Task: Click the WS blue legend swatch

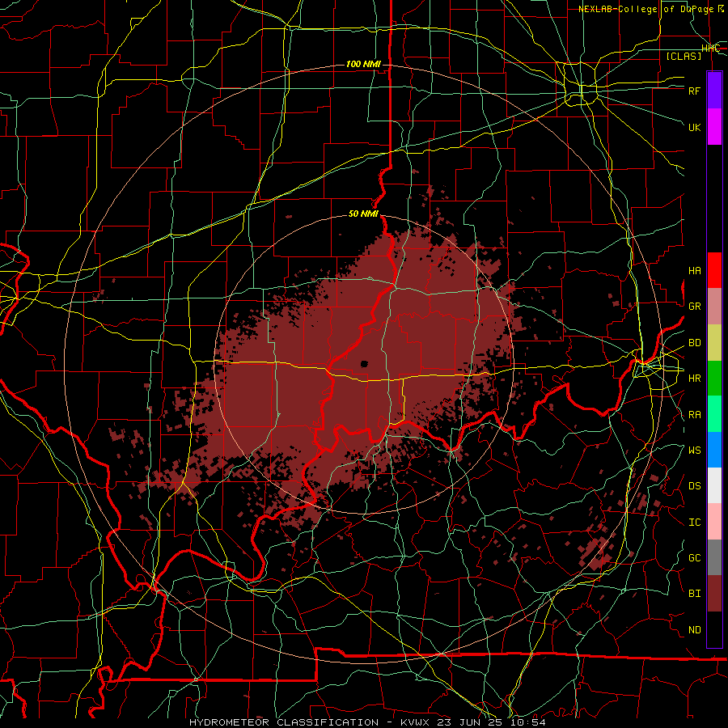Action: pyautogui.click(x=714, y=450)
